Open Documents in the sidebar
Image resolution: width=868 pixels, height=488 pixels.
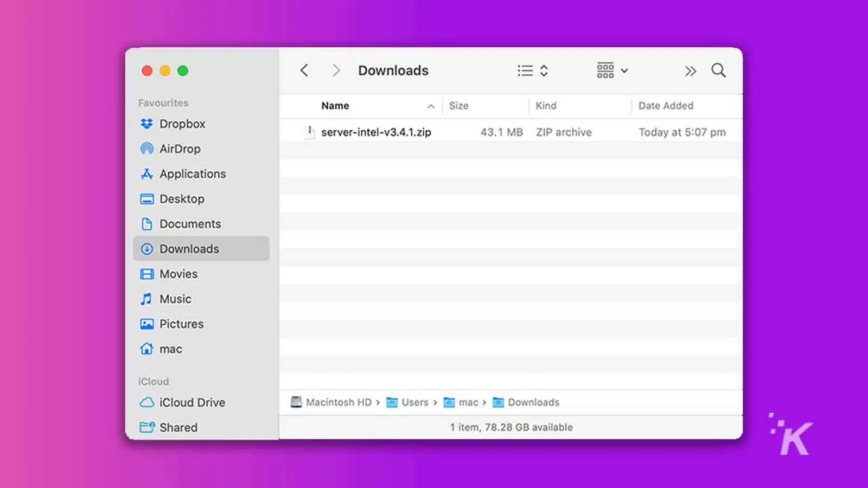[190, 224]
